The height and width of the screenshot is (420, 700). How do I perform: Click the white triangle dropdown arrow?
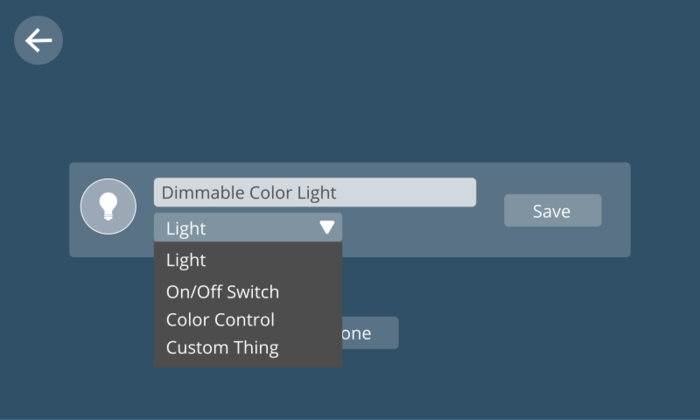click(327, 228)
